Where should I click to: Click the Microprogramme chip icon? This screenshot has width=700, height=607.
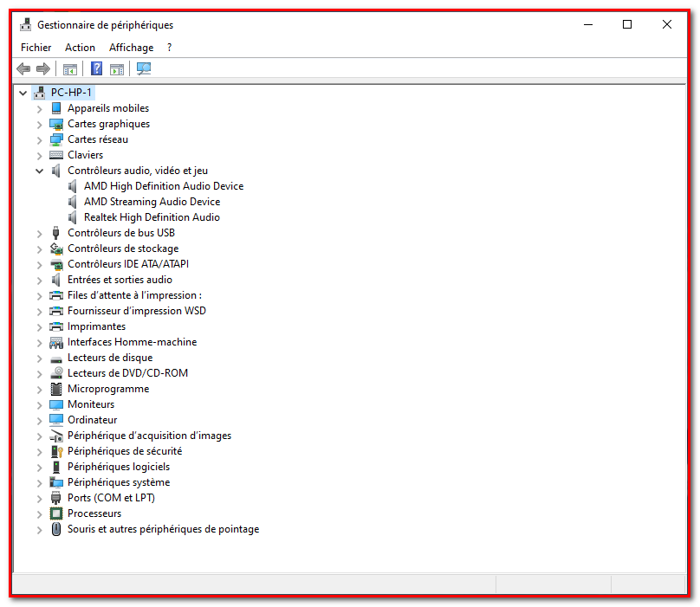(x=56, y=389)
